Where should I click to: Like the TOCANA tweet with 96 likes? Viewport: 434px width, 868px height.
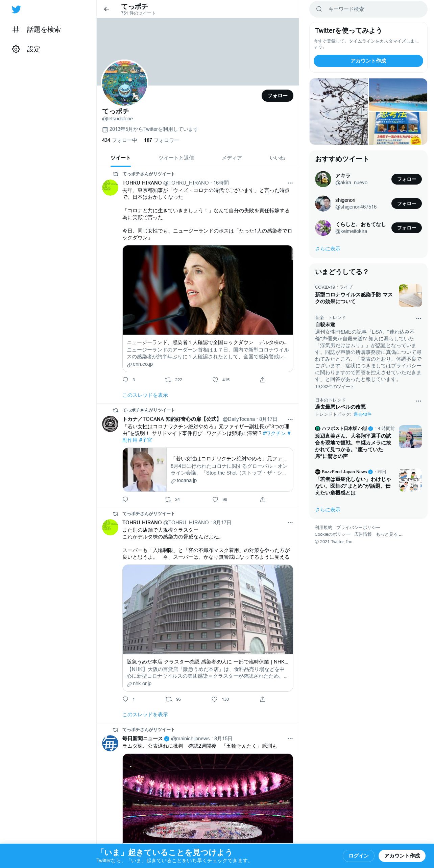coord(215,499)
